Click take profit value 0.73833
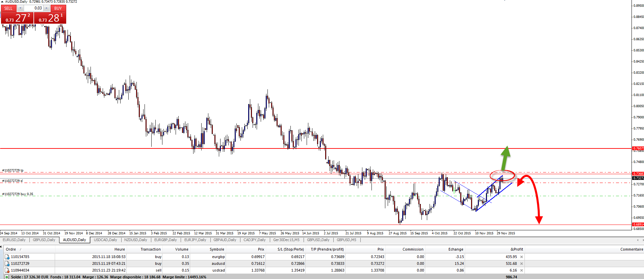The image size is (644, 279). click(337, 263)
